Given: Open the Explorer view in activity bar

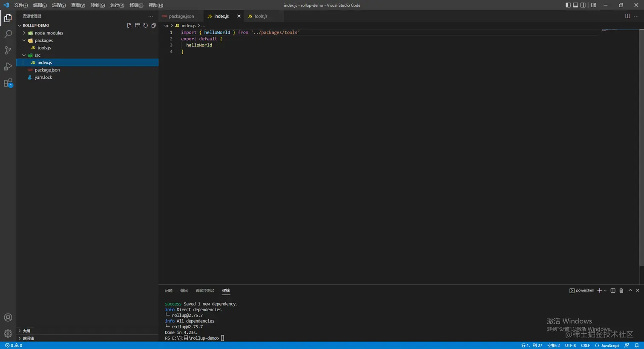Looking at the screenshot, I should coord(8,18).
